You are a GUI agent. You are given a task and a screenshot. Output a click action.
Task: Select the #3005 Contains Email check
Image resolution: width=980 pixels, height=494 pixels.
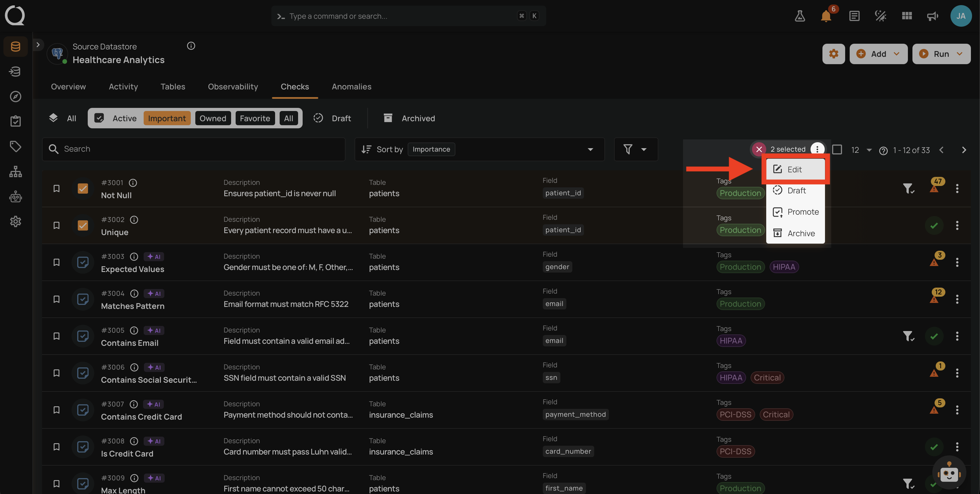tap(83, 336)
